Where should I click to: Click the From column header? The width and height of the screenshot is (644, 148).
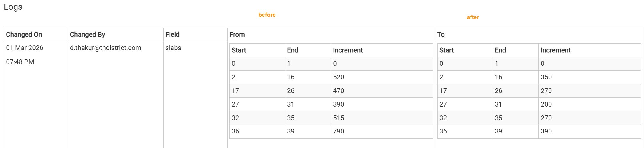click(237, 35)
